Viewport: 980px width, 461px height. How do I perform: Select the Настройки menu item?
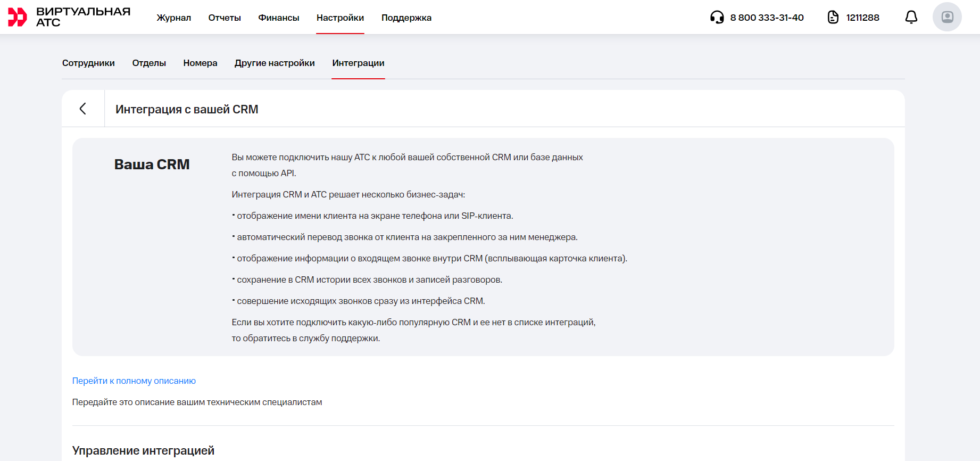coord(340,18)
